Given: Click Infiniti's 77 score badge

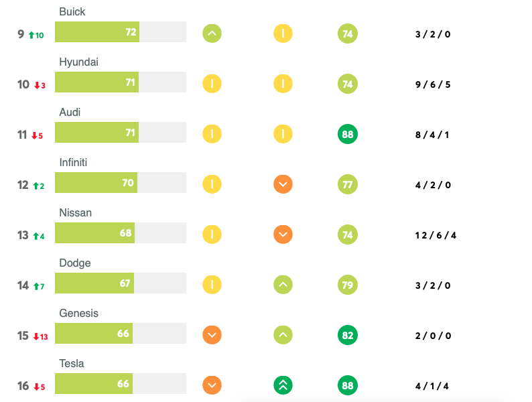Looking at the screenshot, I should (347, 184).
